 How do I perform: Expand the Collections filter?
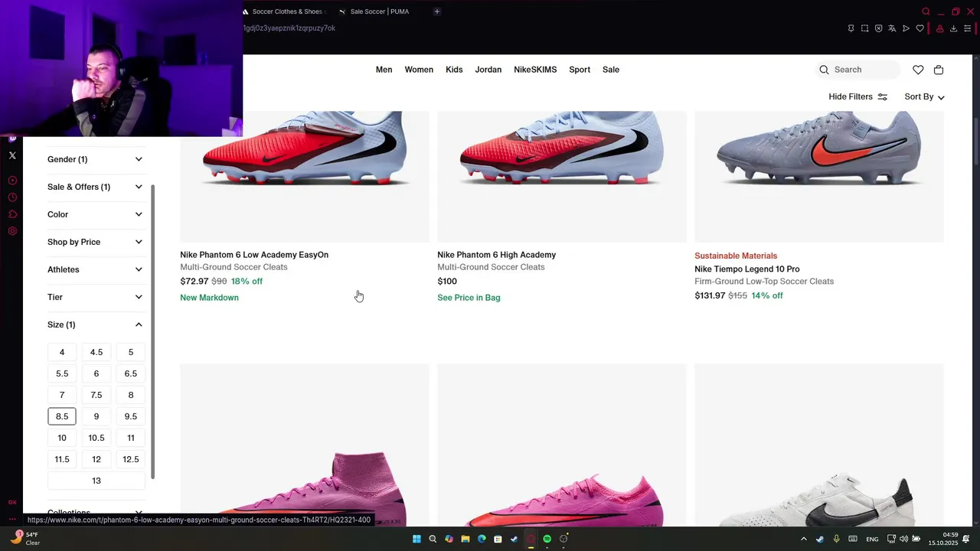[95, 512]
